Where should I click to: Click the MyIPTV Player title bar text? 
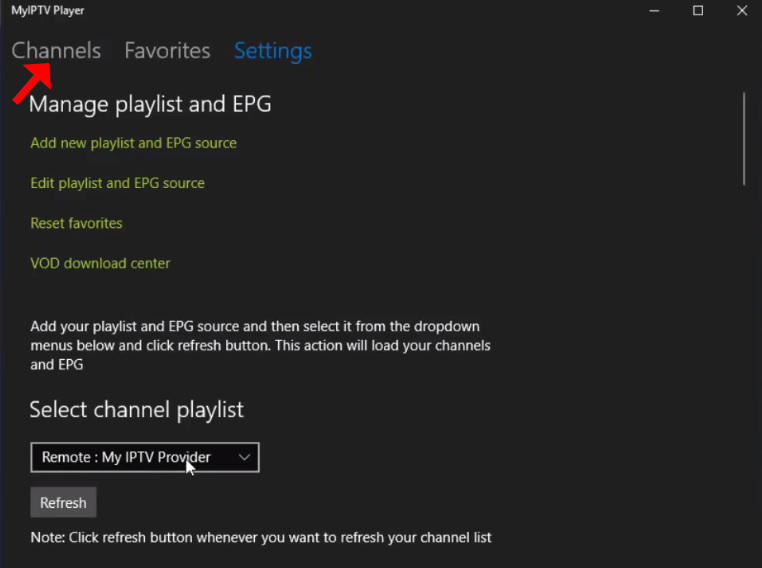coord(47,11)
